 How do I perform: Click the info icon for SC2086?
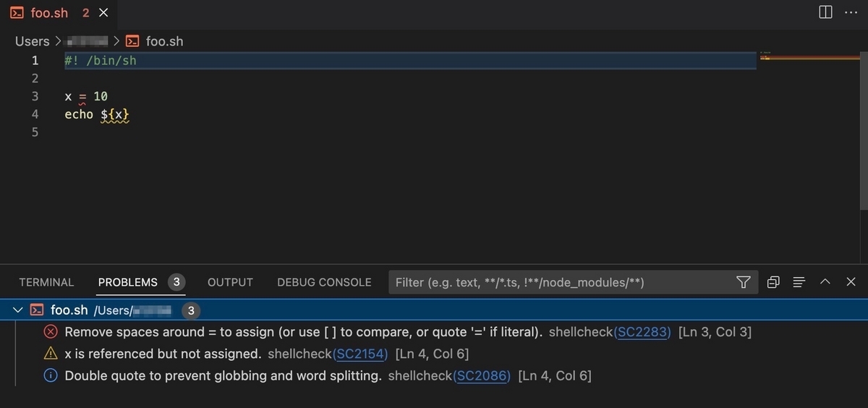click(x=51, y=375)
